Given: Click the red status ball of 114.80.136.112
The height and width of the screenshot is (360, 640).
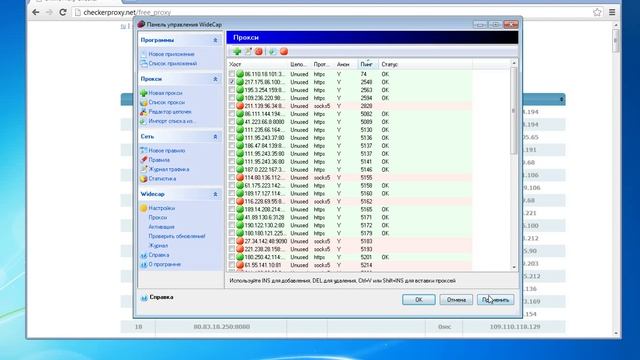Looking at the screenshot, I should pyautogui.click(x=240, y=178).
